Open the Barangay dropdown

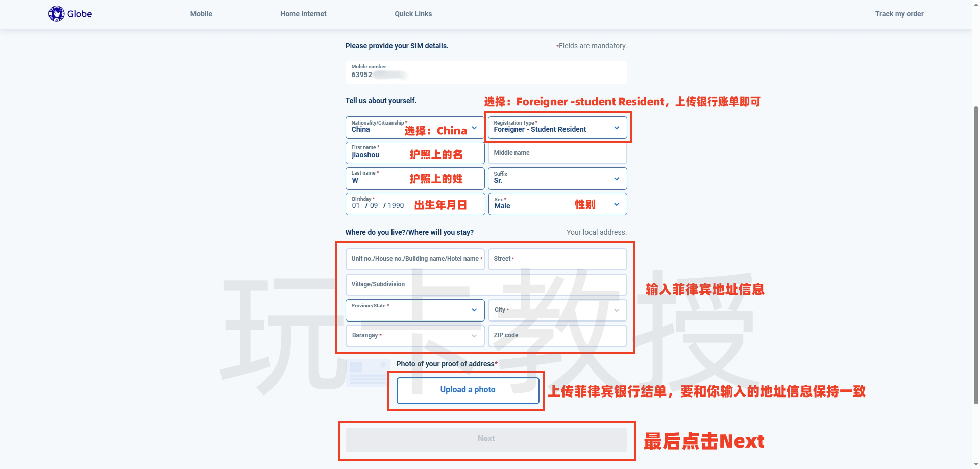click(415, 336)
